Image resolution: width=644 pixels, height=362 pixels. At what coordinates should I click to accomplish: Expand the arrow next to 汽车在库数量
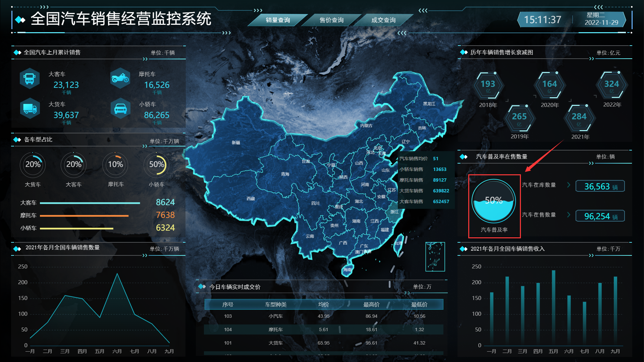coord(569,185)
